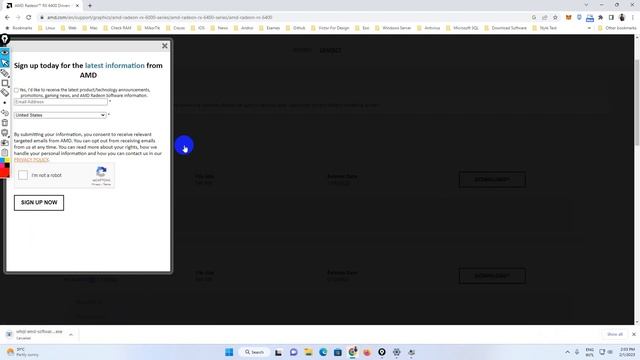Screen dimensions: 640x360
Task: Open the search tabs chevron in title bar
Action: tap(586, 5)
